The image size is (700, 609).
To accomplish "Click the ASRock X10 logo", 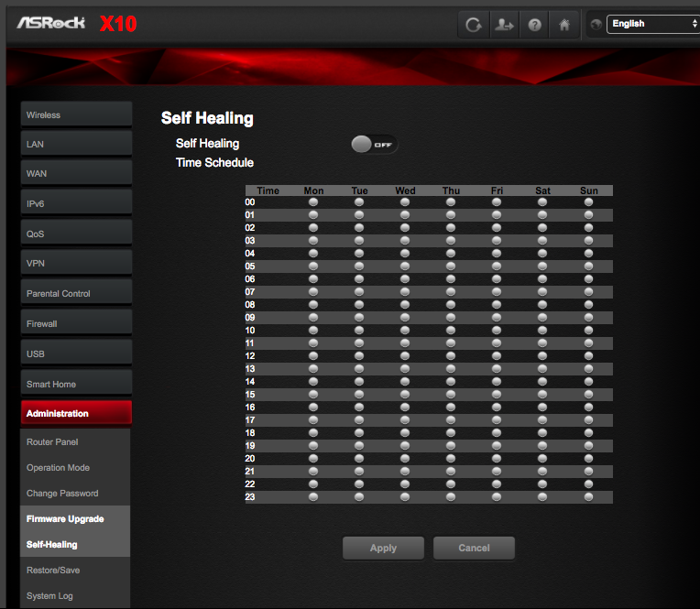I will point(77,24).
